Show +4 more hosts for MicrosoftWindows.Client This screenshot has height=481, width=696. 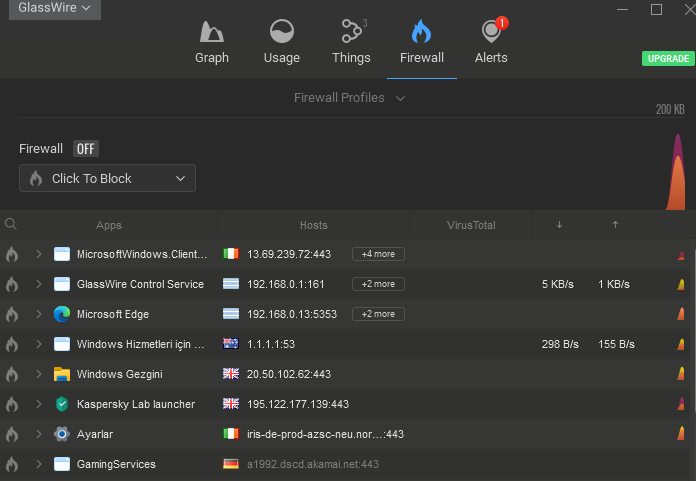tap(379, 254)
